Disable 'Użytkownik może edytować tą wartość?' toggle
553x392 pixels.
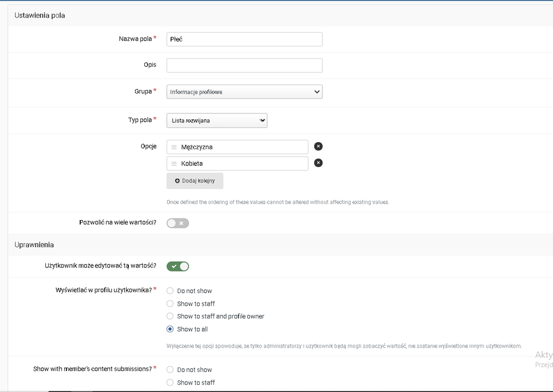pos(178,266)
